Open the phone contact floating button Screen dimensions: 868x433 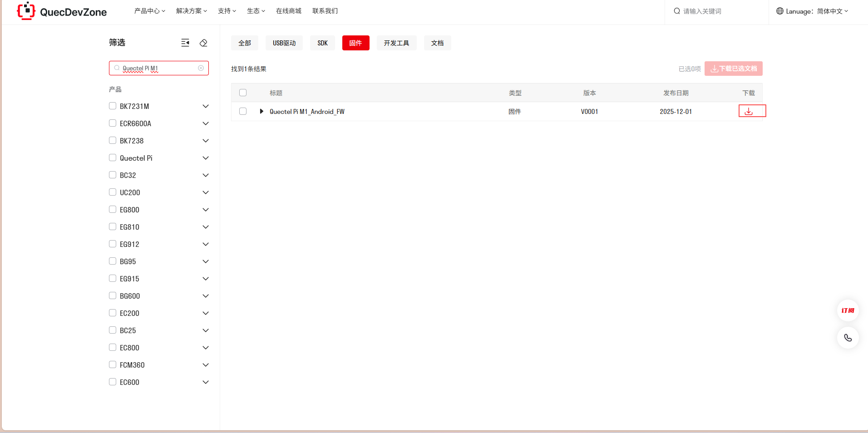pyautogui.click(x=848, y=338)
